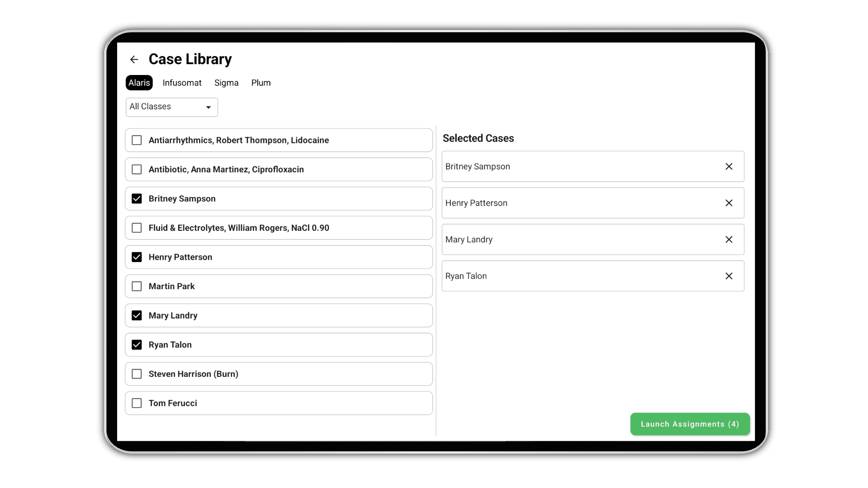
Task: Open the All Classes dropdown
Action: click(171, 107)
